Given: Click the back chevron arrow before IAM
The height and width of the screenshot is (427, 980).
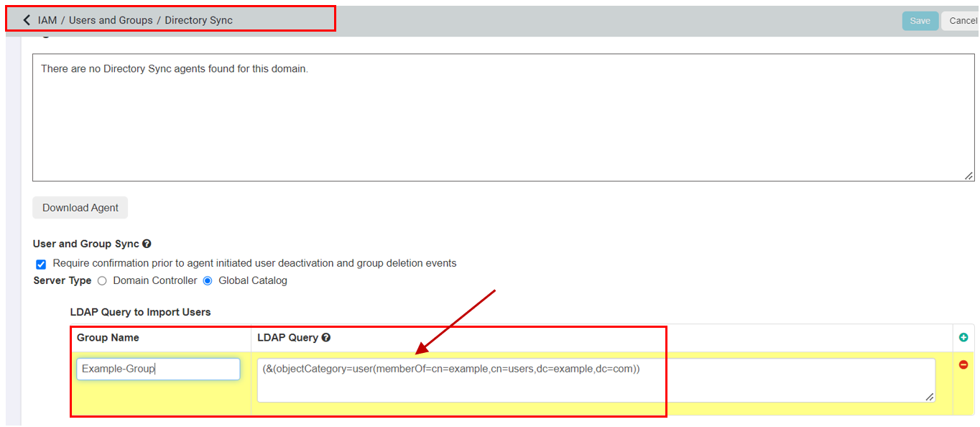Looking at the screenshot, I should tap(27, 20).
